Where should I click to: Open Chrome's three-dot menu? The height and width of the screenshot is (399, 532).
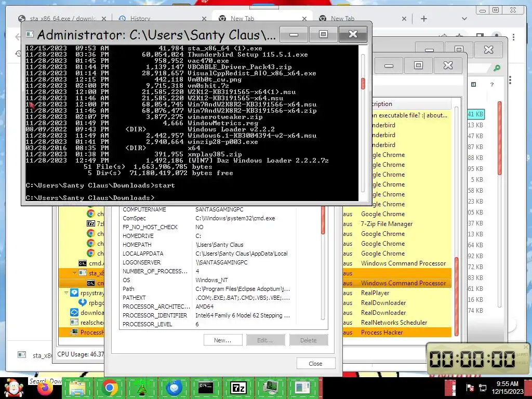tap(514, 37)
